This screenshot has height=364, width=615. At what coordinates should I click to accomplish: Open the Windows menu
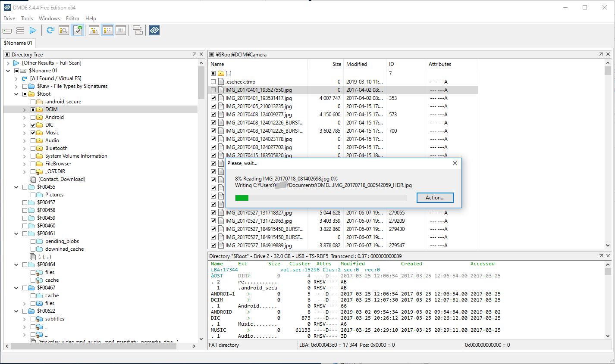49,19
